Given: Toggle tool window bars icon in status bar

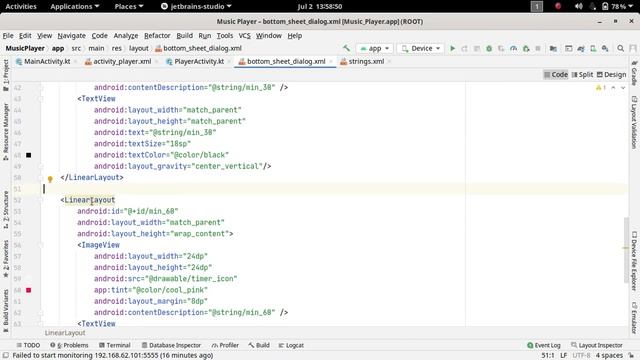Looking at the screenshot, I should tap(6, 356).
